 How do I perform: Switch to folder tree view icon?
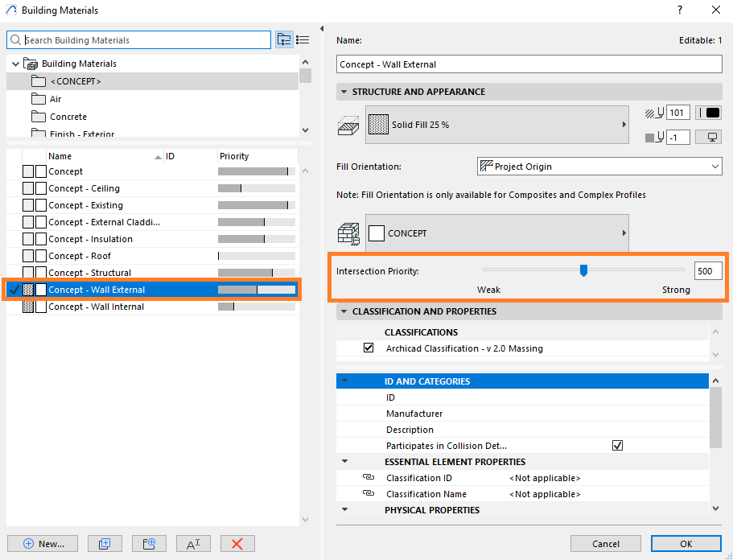tap(284, 39)
